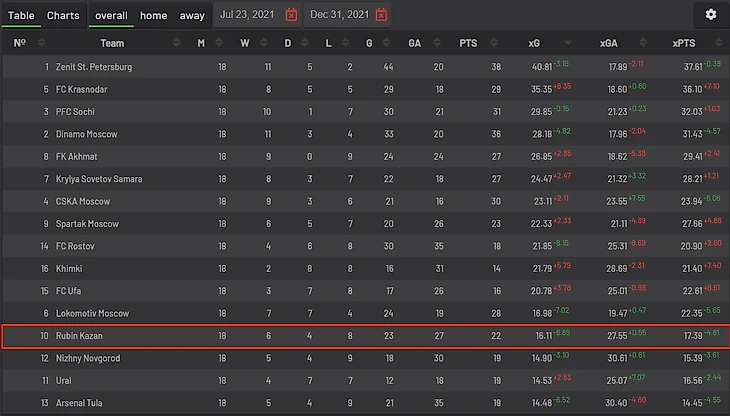Open the Jul 23, 2021 start date picker
This screenshot has width=730, height=416.
(x=247, y=16)
